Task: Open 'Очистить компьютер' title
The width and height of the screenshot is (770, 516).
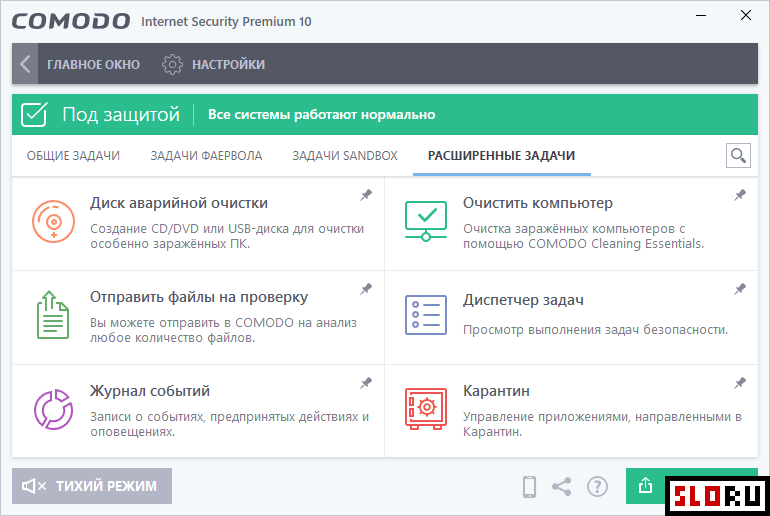Action: [538, 203]
